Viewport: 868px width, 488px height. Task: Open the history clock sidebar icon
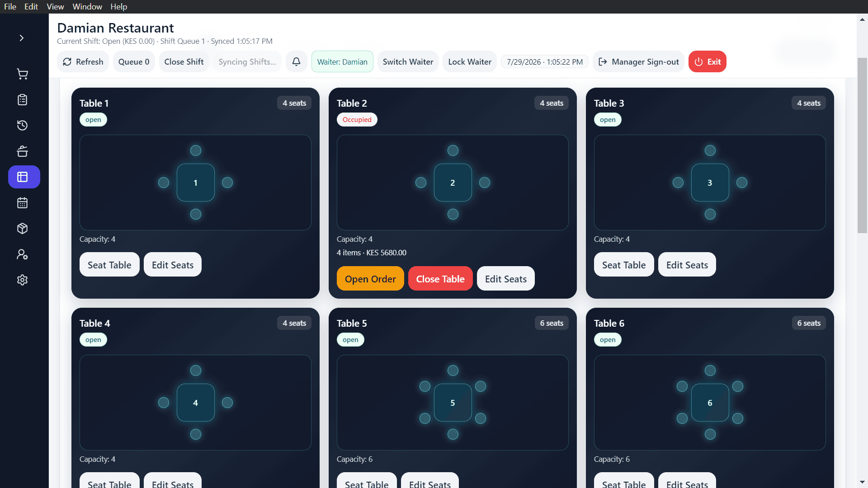(23, 126)
